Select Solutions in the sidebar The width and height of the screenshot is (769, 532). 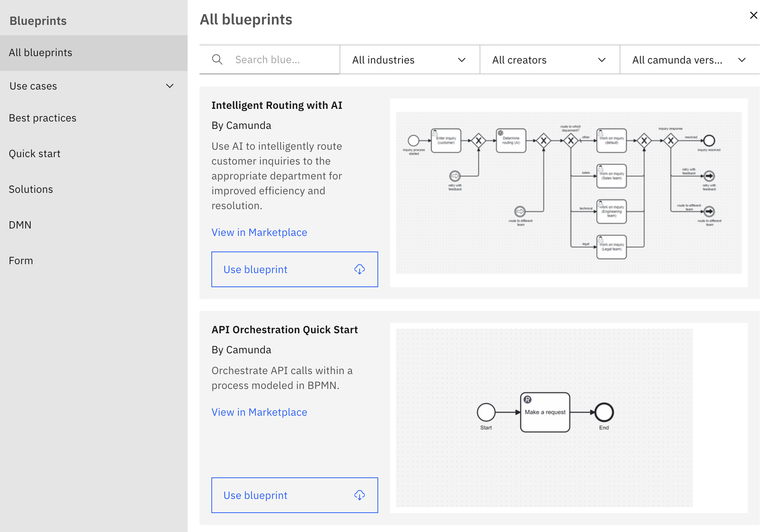tap(31, 189)
